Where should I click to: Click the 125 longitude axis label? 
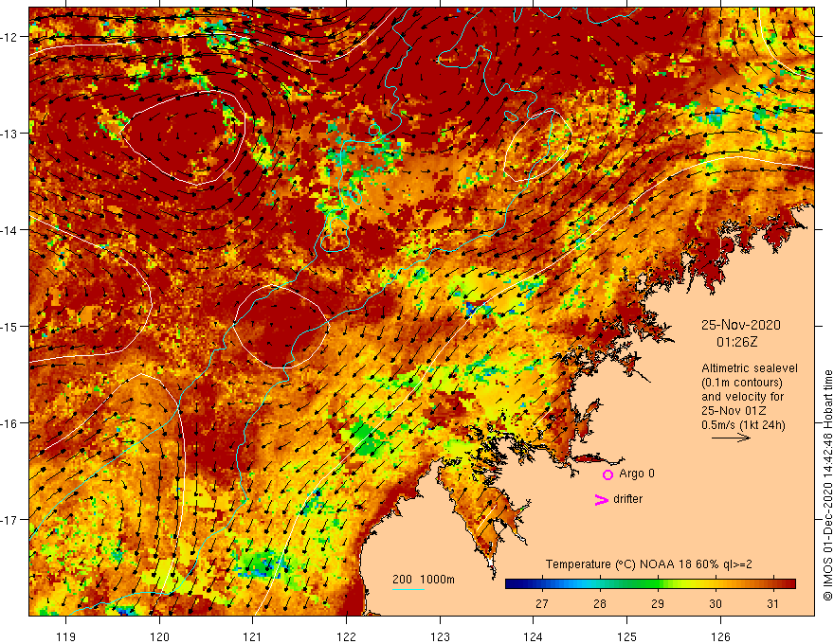pyautogui.click(x=627, y=636)
